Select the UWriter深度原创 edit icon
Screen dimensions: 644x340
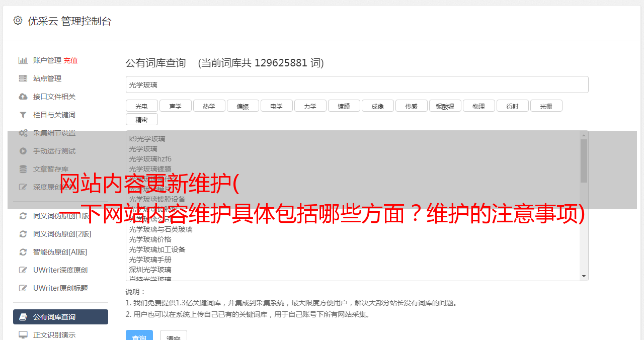tap(23, 270)
